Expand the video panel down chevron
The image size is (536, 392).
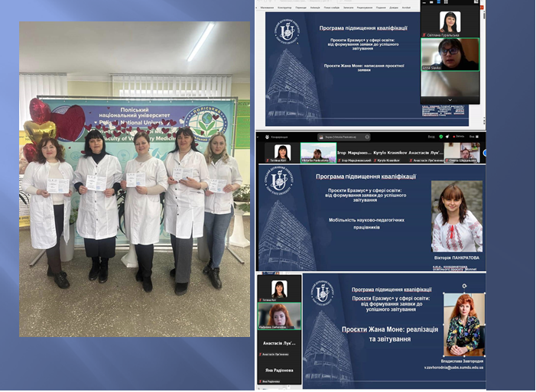(x=450, y=99)
